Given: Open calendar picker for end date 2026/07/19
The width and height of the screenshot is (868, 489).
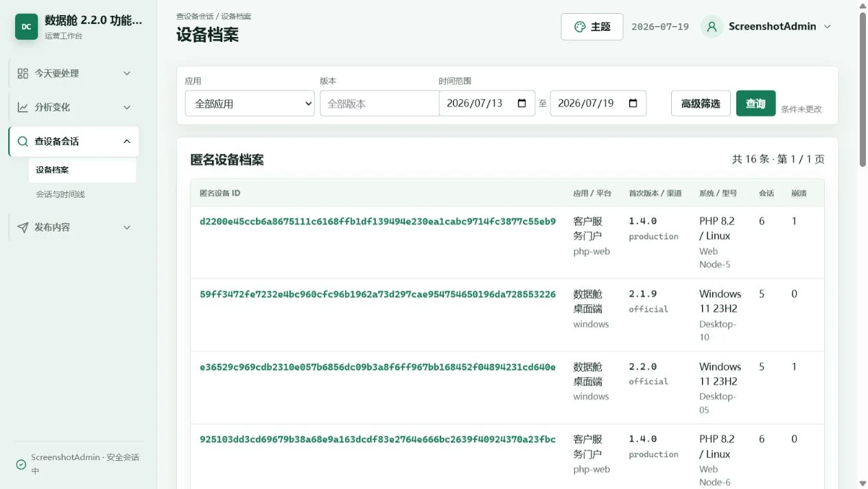Looking at the screenshot, I should point(633,103).
